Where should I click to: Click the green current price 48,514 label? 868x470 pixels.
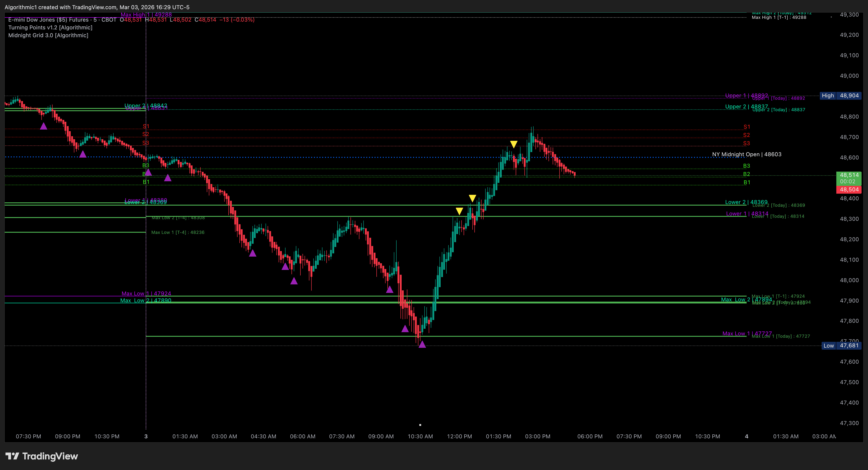[849, 175]
